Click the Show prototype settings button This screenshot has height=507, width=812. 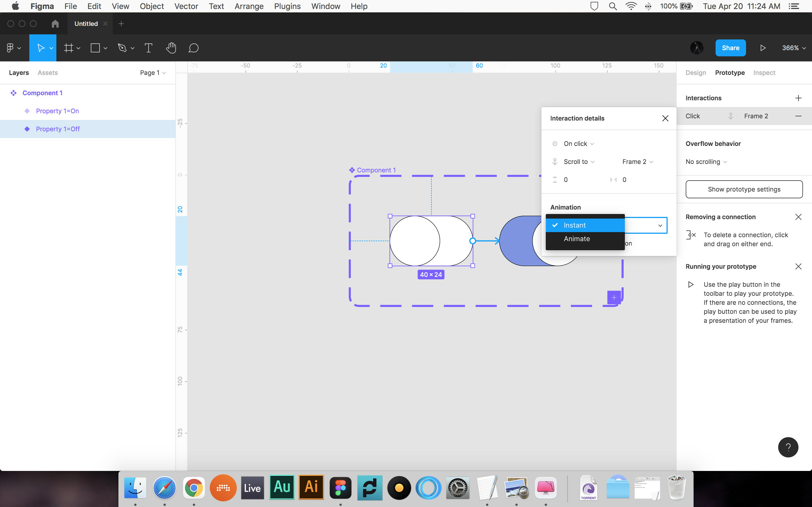[743, 189]
